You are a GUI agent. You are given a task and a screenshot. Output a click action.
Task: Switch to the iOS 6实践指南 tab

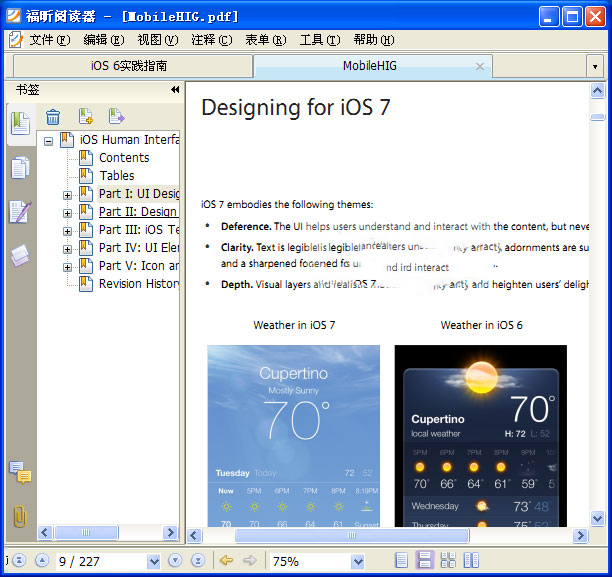[129, 66]
